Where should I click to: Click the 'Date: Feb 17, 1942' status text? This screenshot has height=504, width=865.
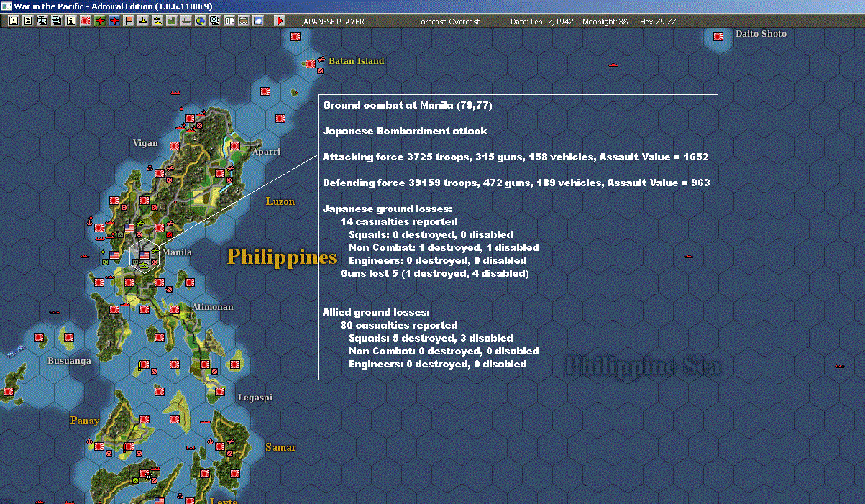tap(541, 22)
